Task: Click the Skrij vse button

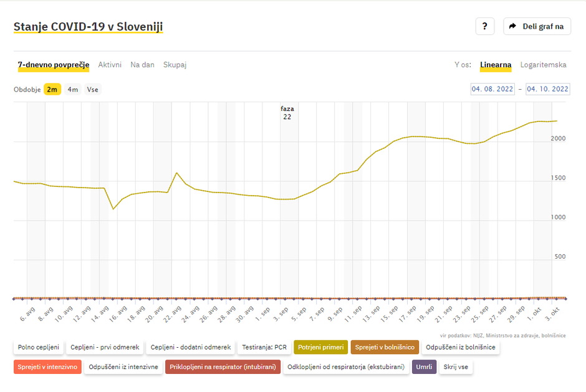Action: [x=455, y=367]
